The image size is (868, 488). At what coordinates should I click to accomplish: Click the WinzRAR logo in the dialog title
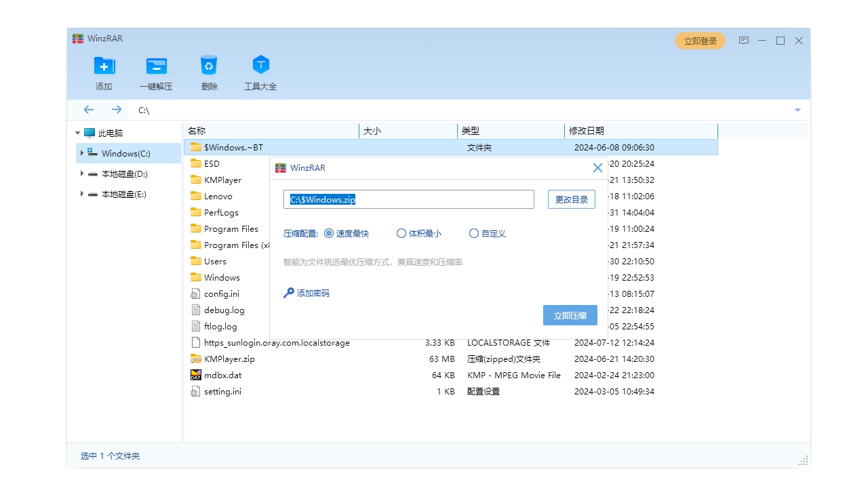tap(281, 167)
